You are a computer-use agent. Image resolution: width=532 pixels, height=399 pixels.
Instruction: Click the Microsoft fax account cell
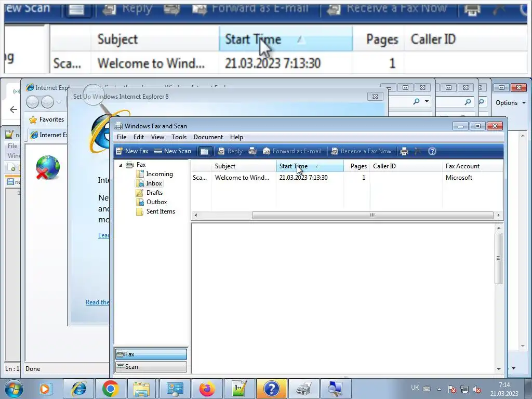[459, 178]
